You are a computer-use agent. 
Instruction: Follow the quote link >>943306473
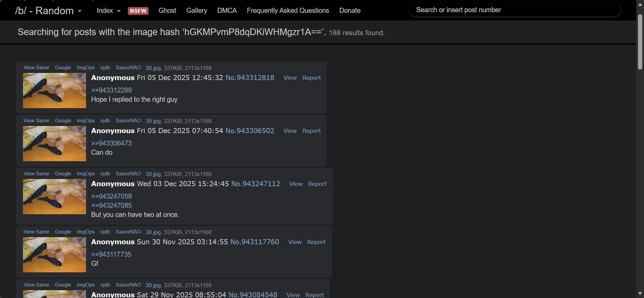[x=111, y=143]
